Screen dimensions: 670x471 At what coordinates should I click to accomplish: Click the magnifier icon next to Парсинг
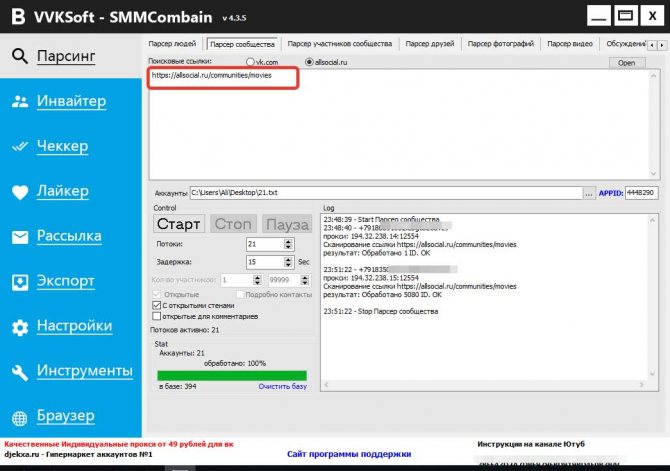tap(20, 56)
